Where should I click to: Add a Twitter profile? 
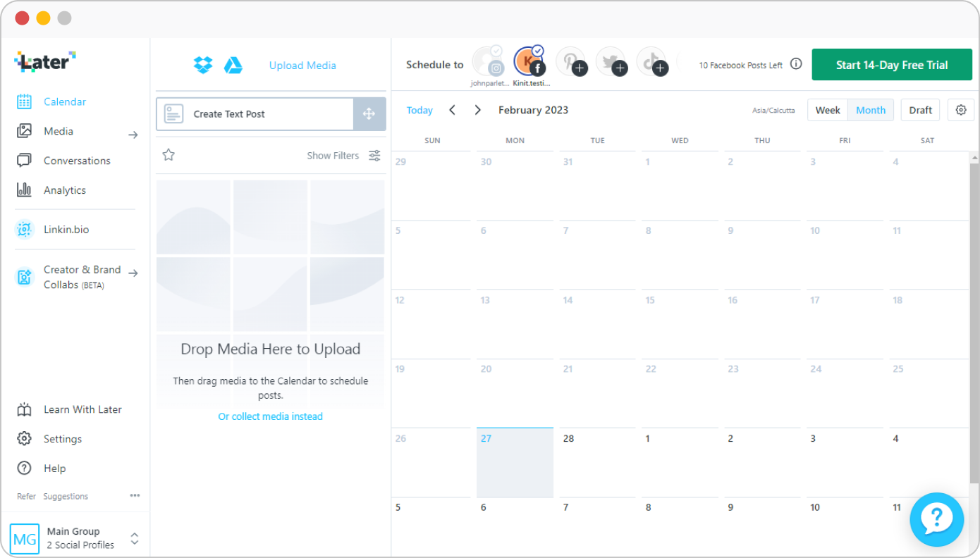point(612,61)
